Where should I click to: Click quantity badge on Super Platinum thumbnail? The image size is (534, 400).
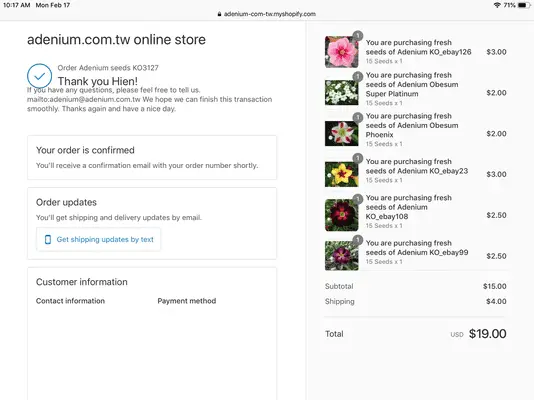click(x=358, y=77)
